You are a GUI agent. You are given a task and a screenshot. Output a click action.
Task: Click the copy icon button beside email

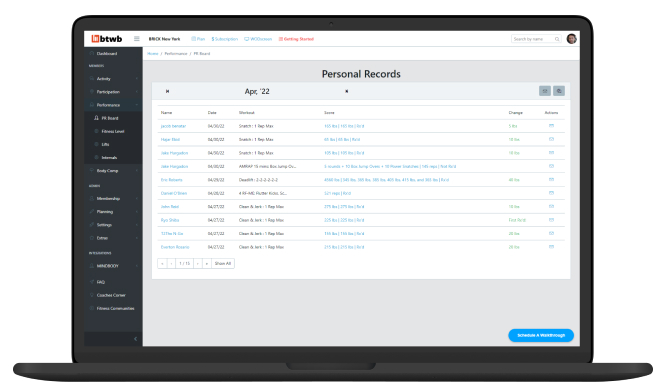559,91
